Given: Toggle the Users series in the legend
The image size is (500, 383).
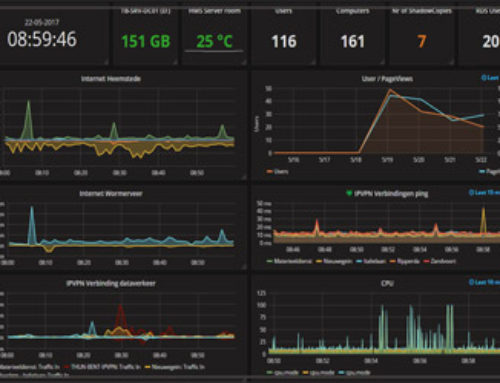Looking at the screenshot, I should click(x=281, y=172).
